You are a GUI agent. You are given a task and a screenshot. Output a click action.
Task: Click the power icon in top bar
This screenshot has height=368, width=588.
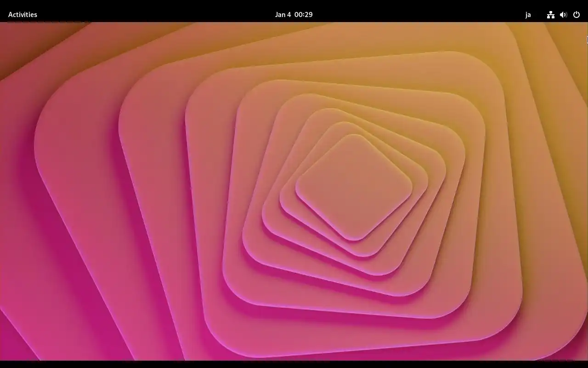click(577, 15)
